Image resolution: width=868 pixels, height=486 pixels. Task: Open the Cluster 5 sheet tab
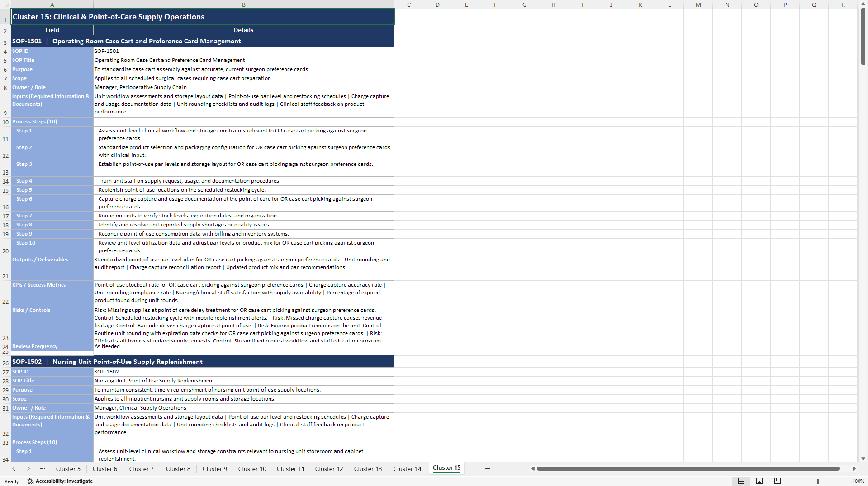(x=68, y=469)
